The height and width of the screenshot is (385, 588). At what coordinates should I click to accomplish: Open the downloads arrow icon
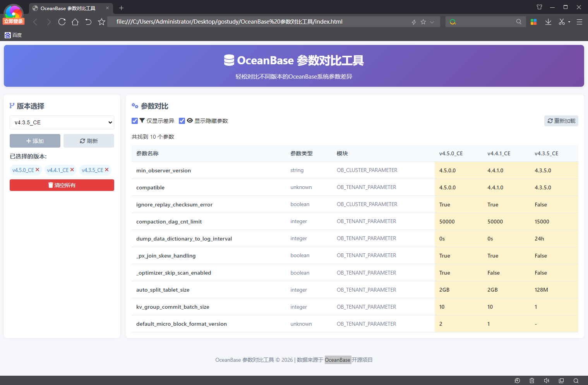tap(548, 22)
